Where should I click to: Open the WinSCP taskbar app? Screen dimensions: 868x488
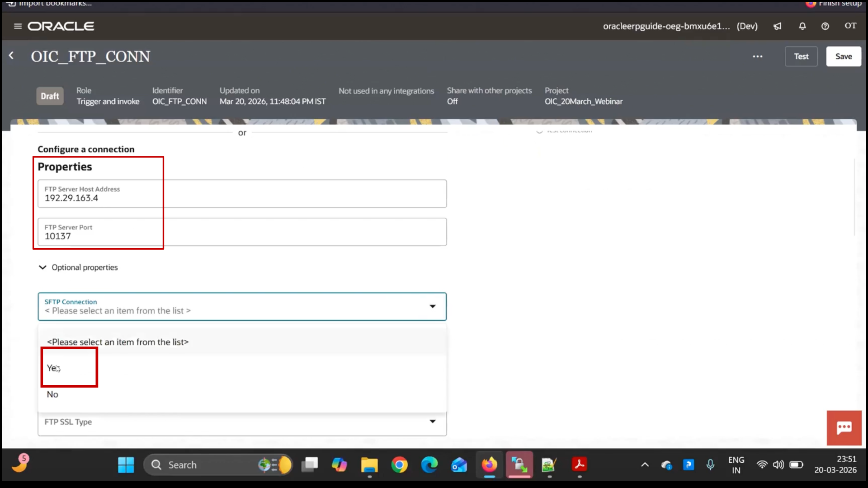point(519,465)
